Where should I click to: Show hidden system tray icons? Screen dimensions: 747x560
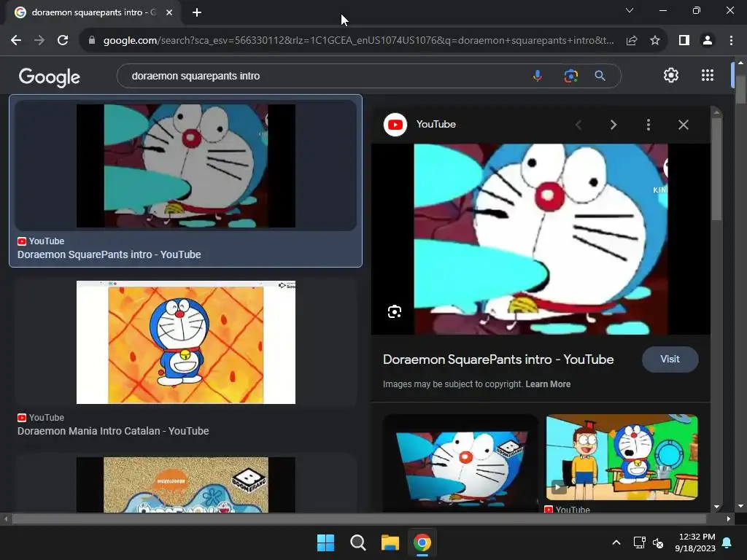click(x=616, y=542)
